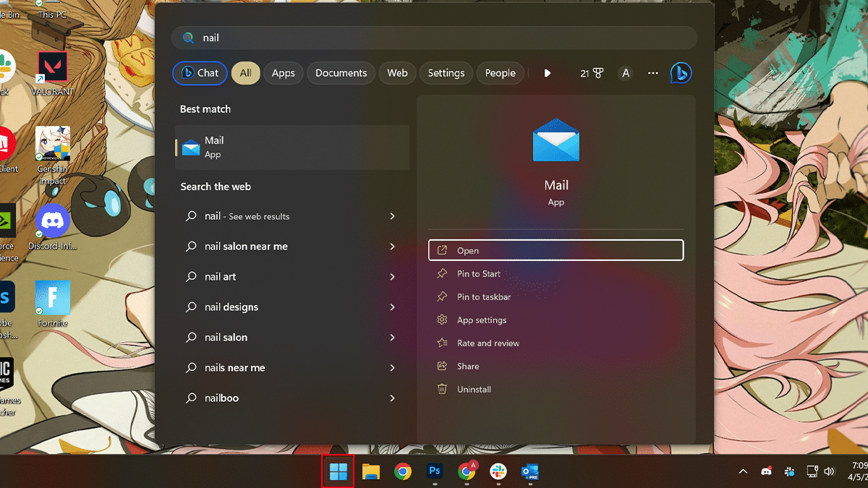Image resolution: width=868 pixels, height=488 pixels.
Task: Open the account avatar 'A' icon
Action: [x=626, y=73]
